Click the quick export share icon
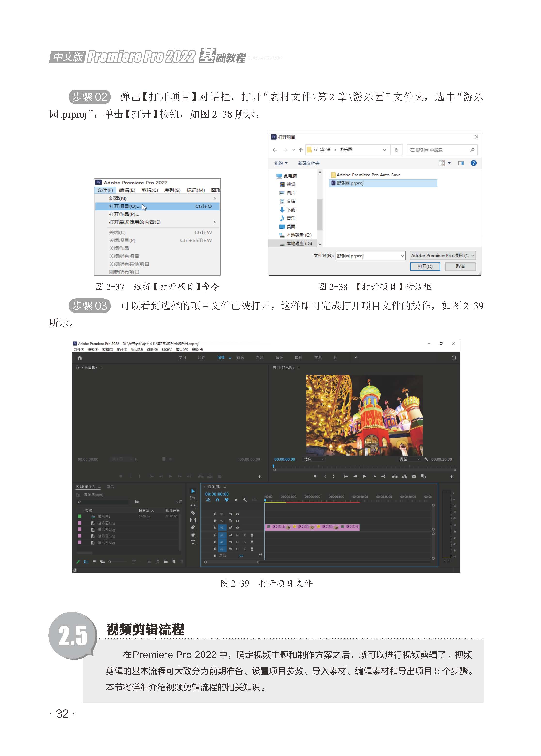Image resolution: width=541 pixels, height=756 pixels. [453, 358]
